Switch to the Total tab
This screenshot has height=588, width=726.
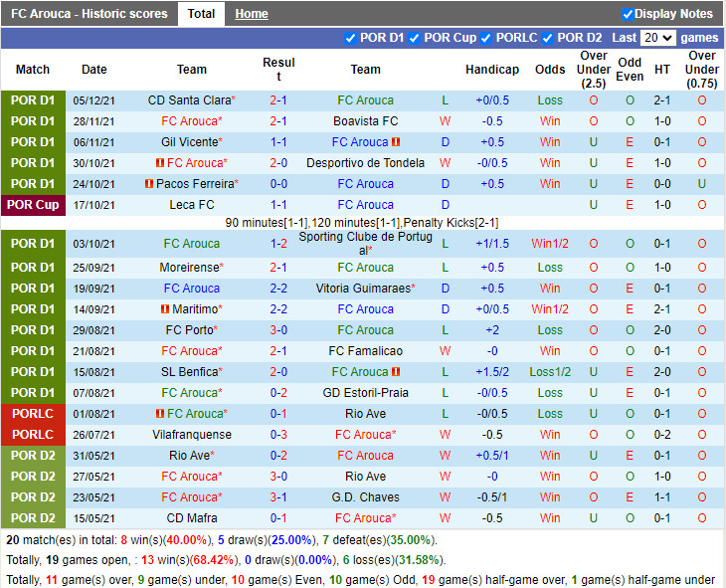coord(201,14)
